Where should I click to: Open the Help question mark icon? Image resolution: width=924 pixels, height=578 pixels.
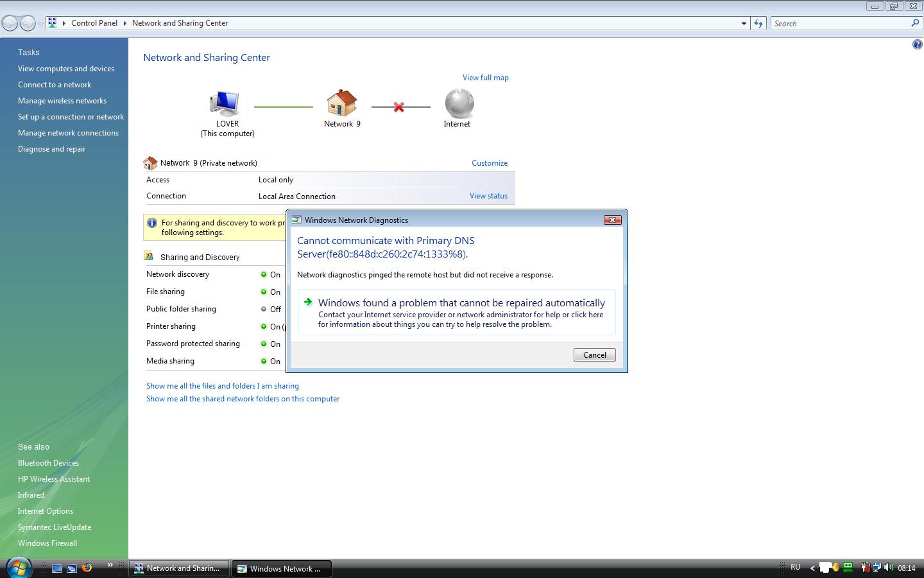point(917,44)
